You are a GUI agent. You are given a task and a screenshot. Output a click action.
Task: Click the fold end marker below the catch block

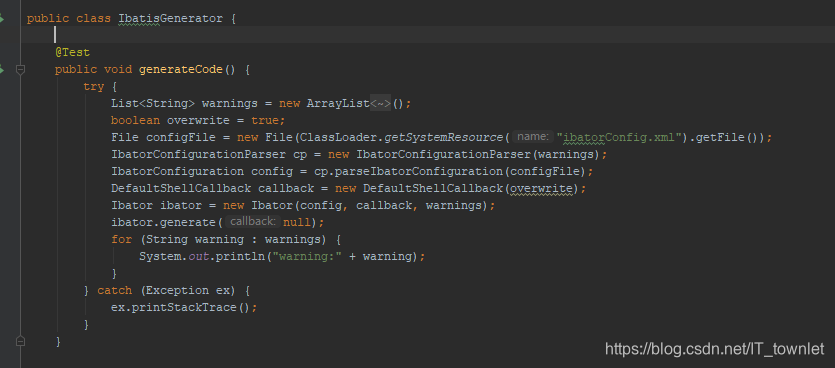20,341
